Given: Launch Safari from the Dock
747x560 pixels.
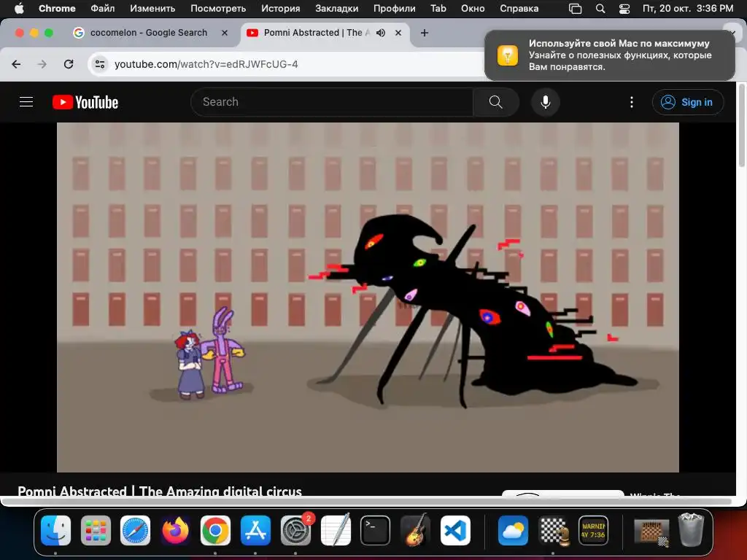Looking at the screenshot, I should click(135, 531).
